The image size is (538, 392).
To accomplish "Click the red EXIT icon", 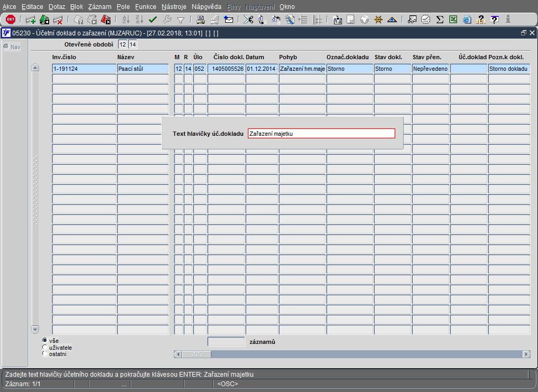I will [10, 20].
